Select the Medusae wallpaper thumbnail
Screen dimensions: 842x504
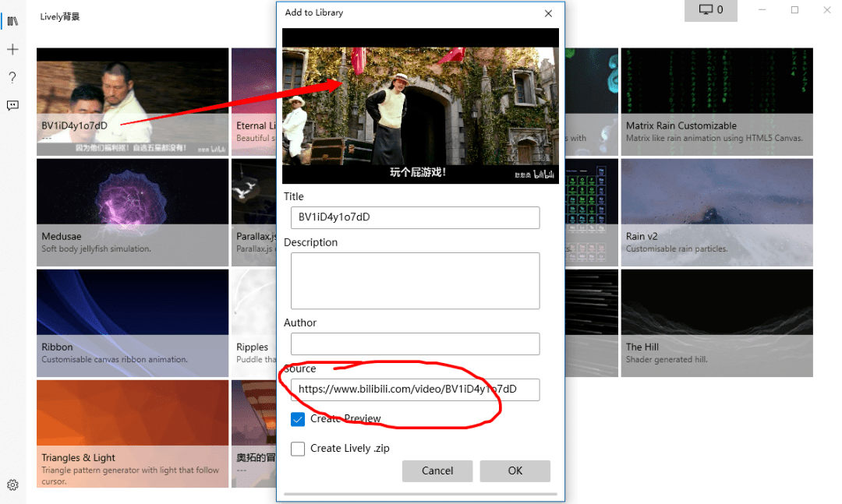pyautogui.click(x=133, y=212)
